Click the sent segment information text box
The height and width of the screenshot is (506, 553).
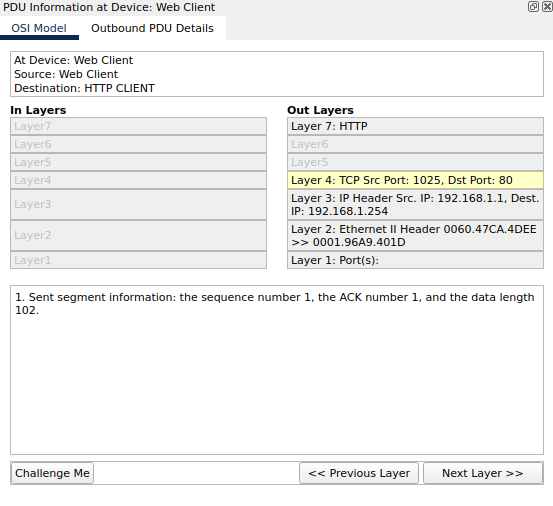tap(277, 370)
